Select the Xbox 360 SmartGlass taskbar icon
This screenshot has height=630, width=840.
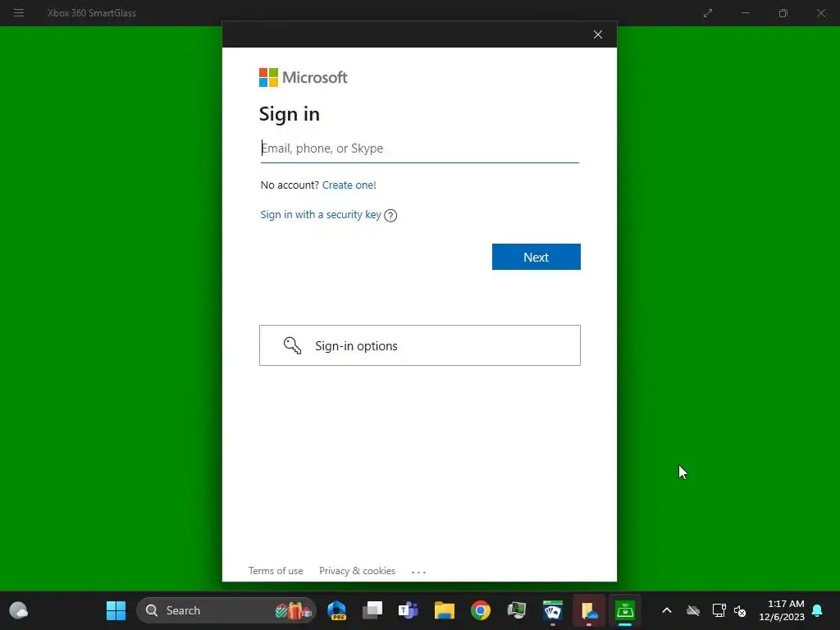tap(624, 610)
